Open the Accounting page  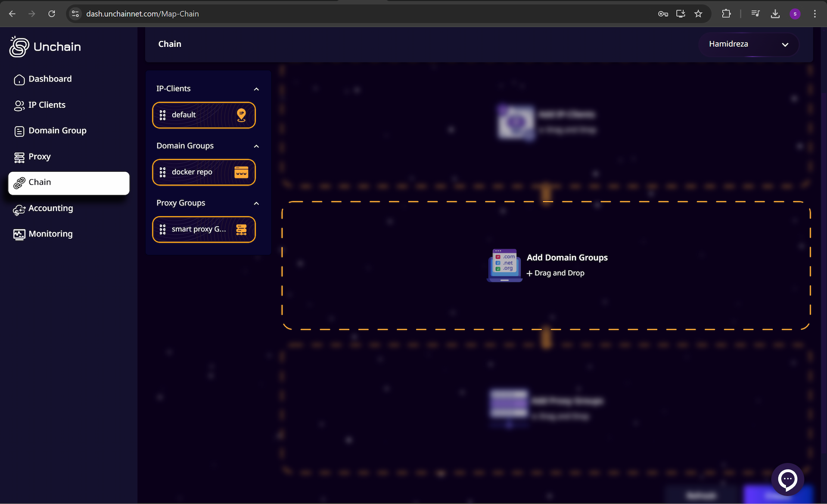50,208
